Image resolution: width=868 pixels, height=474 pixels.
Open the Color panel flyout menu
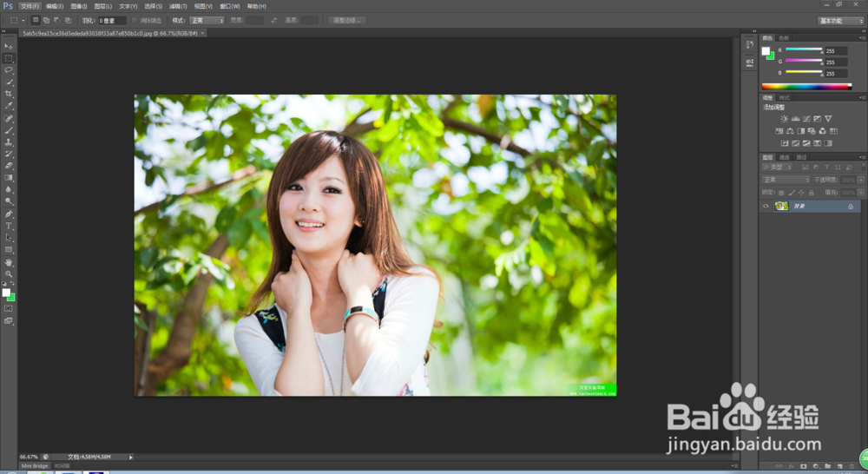point(862,37)
